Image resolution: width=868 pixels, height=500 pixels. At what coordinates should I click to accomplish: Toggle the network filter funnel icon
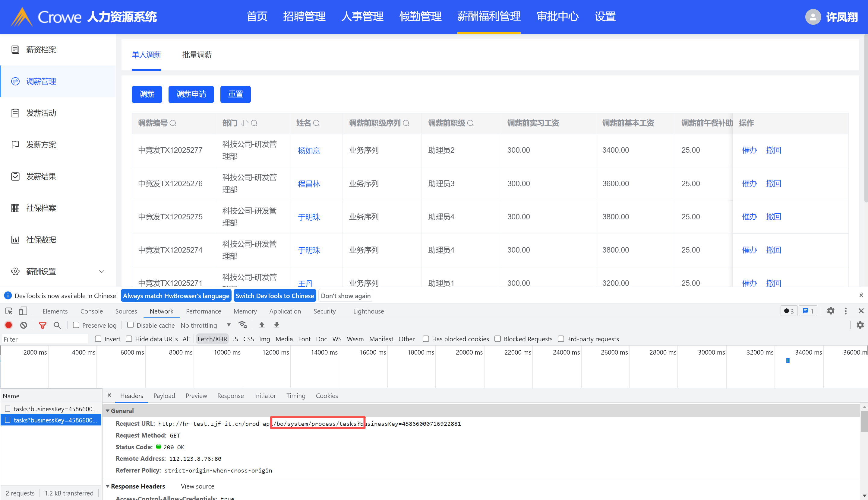pyautogui.click(x=43, y=325)
